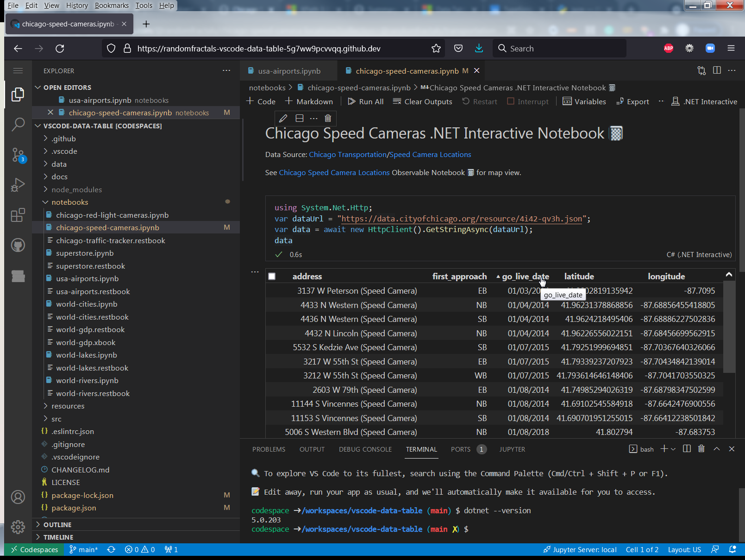Add a new Markdown cell
This screenshot has height=560, width=745.
[309, 101]
